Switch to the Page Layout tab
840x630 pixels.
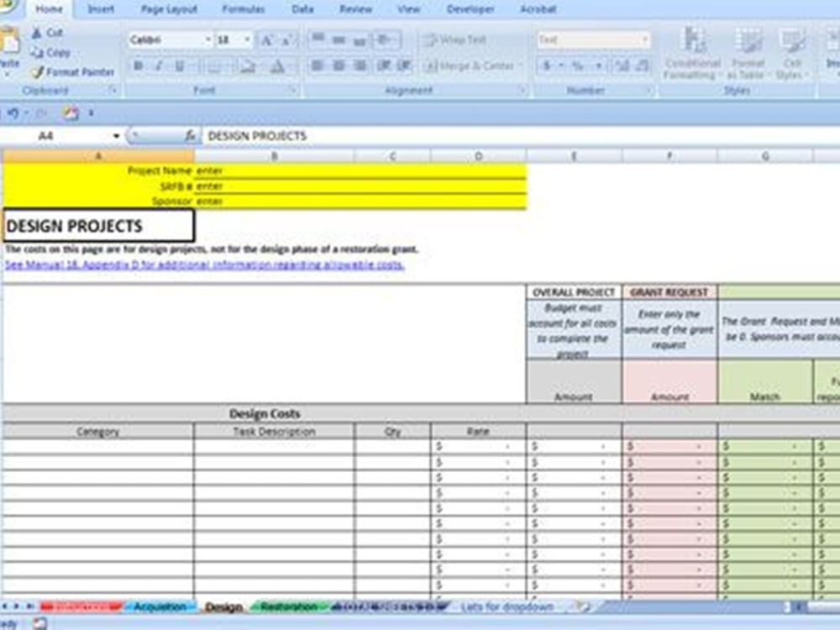click(x=169, y=9)
